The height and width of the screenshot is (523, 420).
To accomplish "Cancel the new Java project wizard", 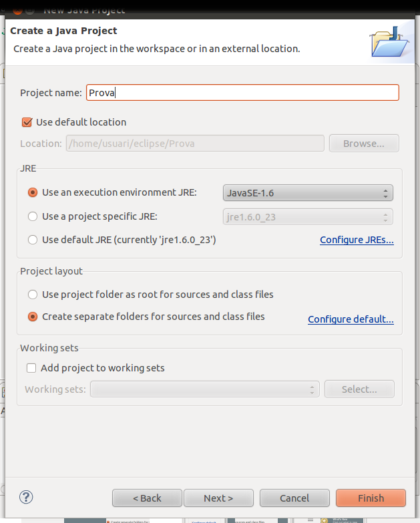I will click(x=294, y=498).
